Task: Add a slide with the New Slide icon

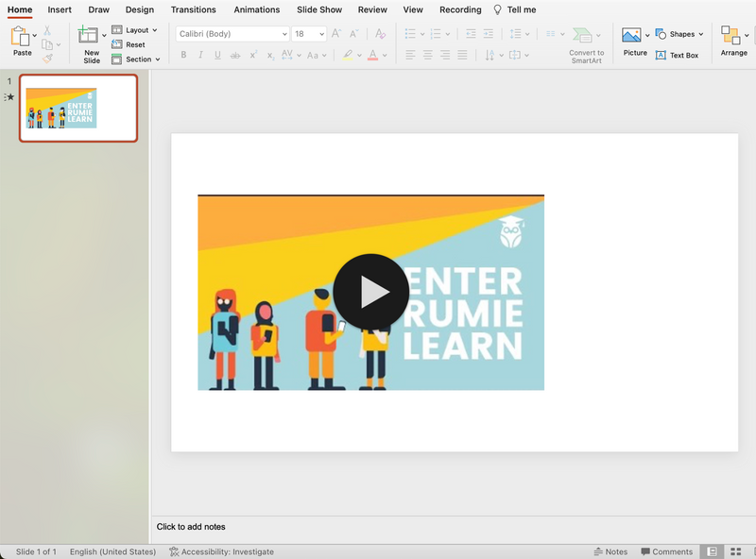Action: pos(88,35)
